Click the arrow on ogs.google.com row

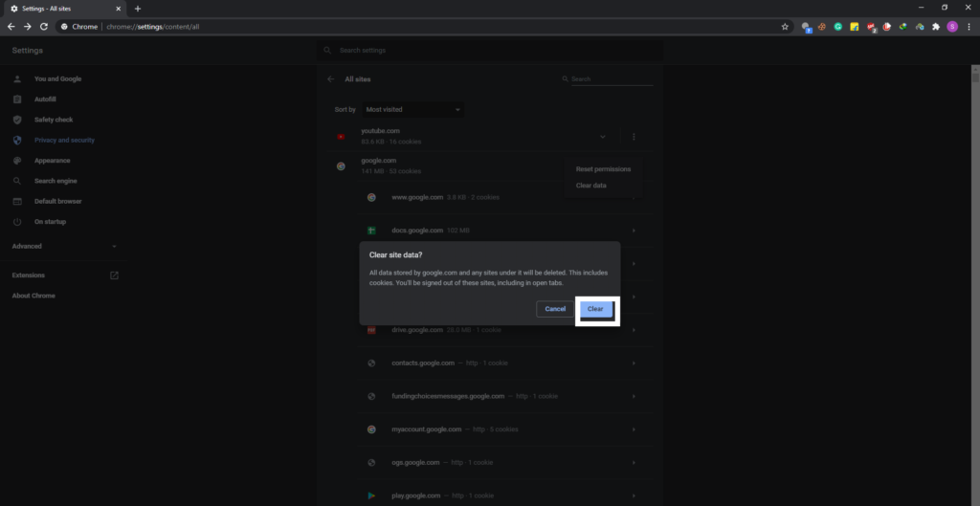[634, 462]
